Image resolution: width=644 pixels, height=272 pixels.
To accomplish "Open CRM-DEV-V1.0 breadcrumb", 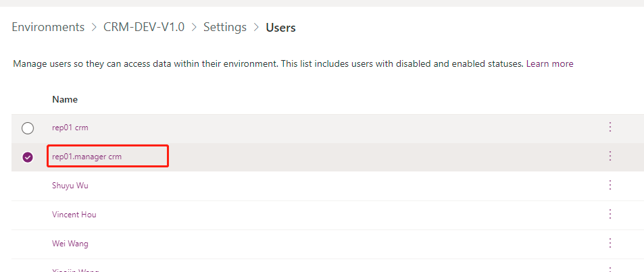I will (x=144, y=27).
